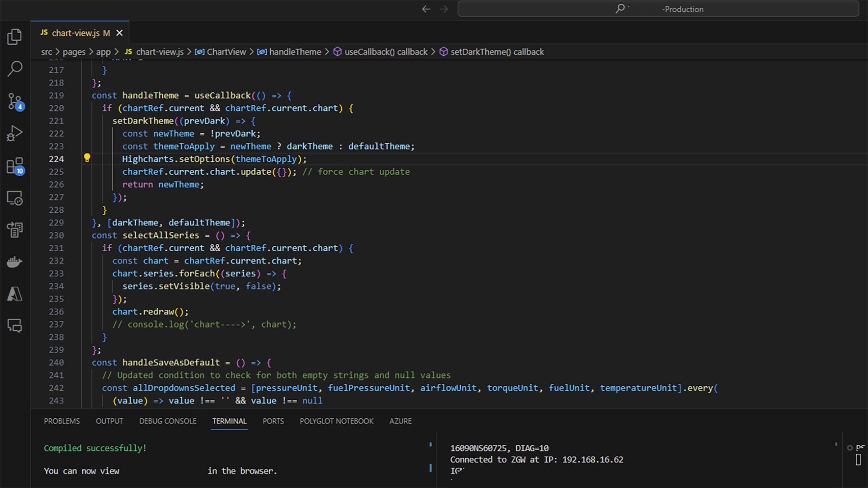Switch to the PROBLEMS panel tab

[x=61, y=421]
